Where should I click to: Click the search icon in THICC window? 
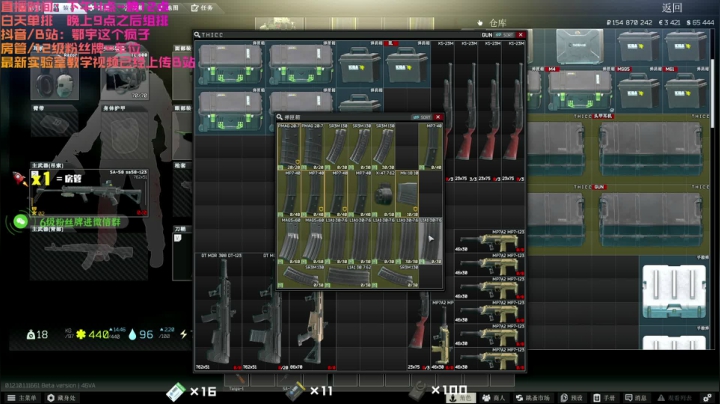[197, 35]
